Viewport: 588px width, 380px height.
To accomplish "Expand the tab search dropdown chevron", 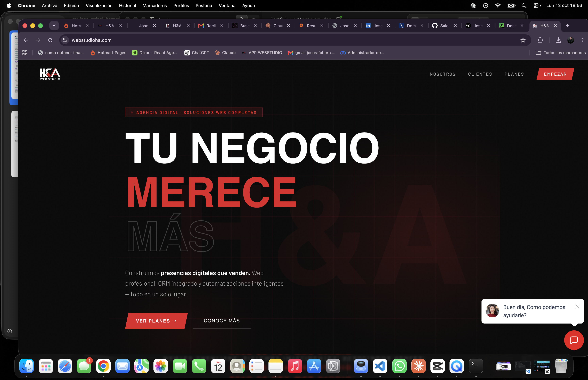I will [x=54, y=25].
